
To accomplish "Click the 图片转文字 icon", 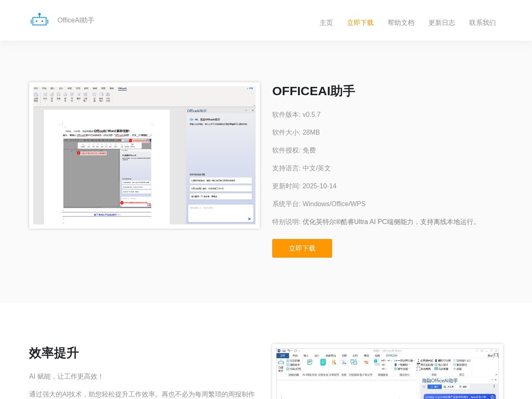I will [x=366, y=362].
